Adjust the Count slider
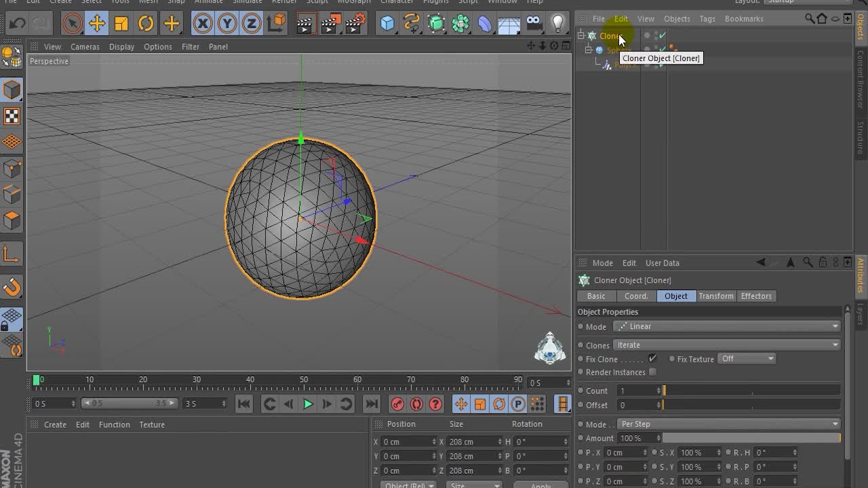The width and height of the screenshot is (868, 488). [x=751, y=391]
